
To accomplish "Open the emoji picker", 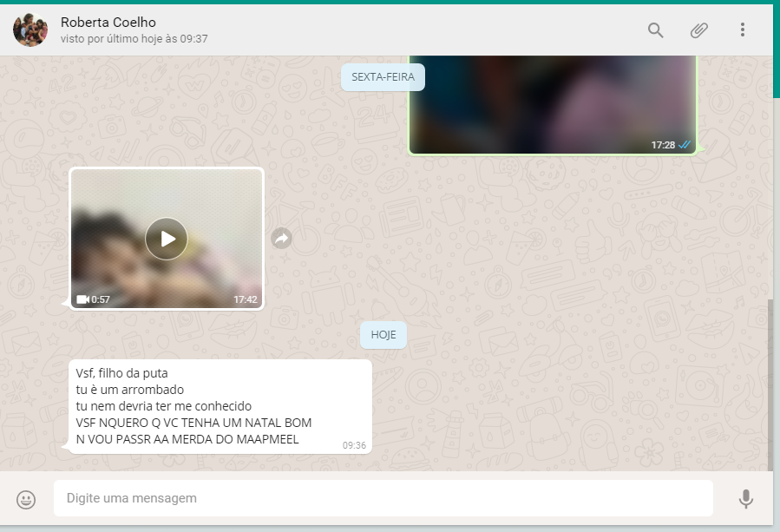I will pyautogui.click(x=26, y=499).
